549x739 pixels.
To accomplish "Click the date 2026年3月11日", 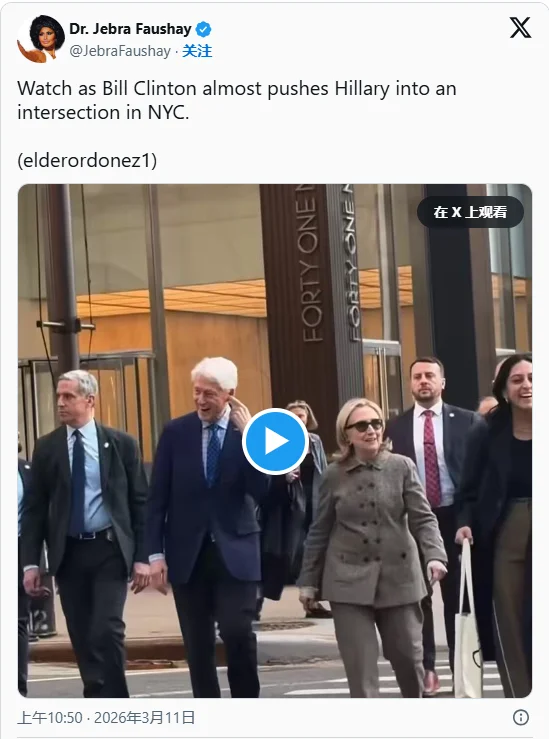I will pos(144,717).
